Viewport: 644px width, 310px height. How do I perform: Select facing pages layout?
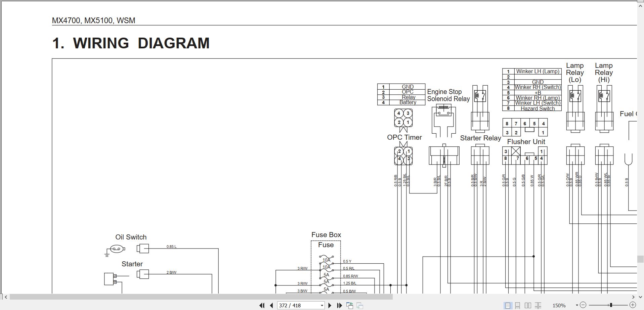click(x=528, y=305)
